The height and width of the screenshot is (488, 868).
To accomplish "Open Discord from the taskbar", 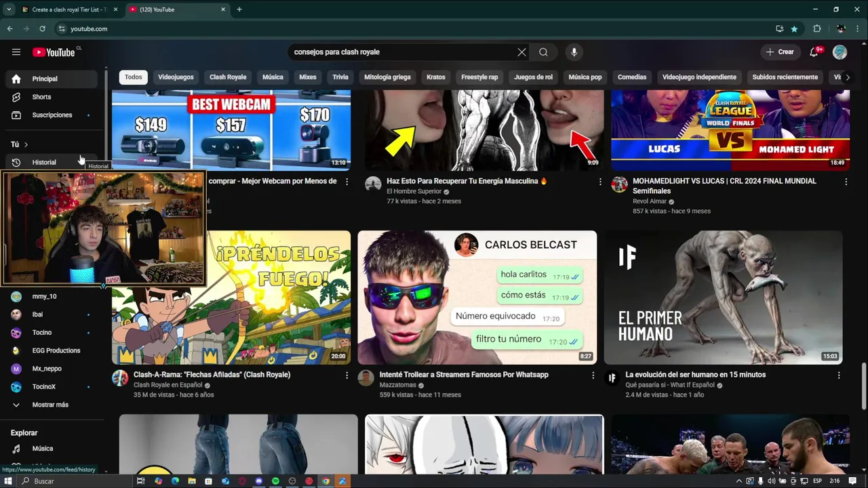I will (258, 481).
